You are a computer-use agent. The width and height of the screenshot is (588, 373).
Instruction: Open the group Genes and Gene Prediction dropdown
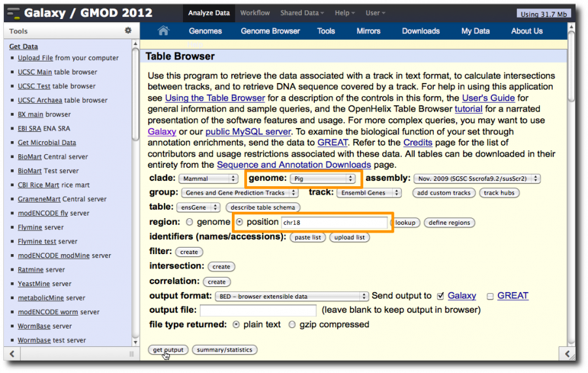pyautogui.click(x=240, y=193)
